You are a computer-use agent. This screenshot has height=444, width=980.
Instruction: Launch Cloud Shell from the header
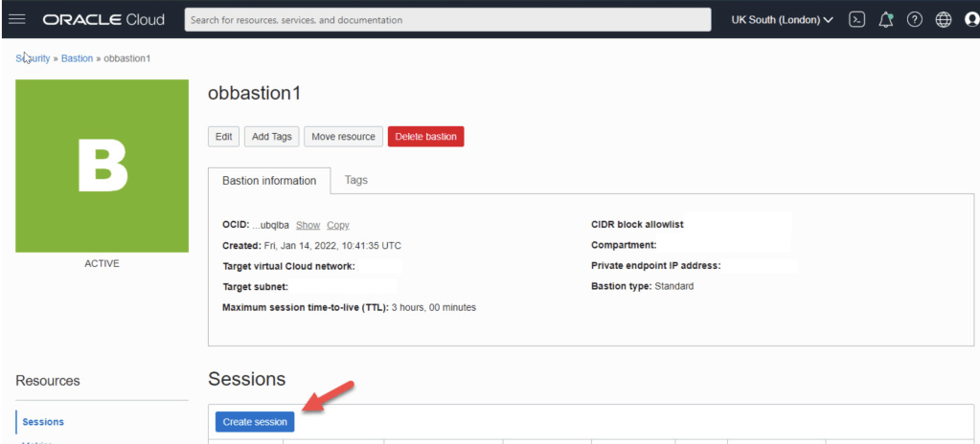click(x=857, y=19)
